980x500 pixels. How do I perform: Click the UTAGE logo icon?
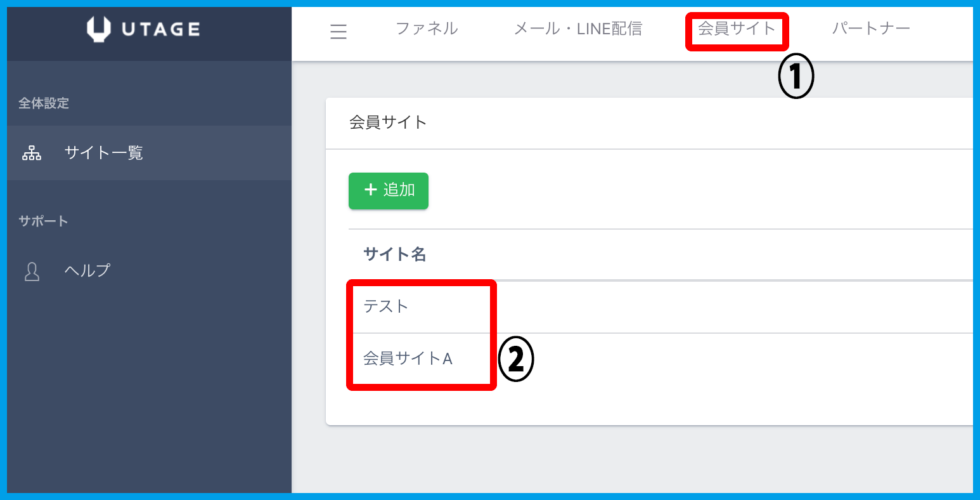[x=99, y=29]
